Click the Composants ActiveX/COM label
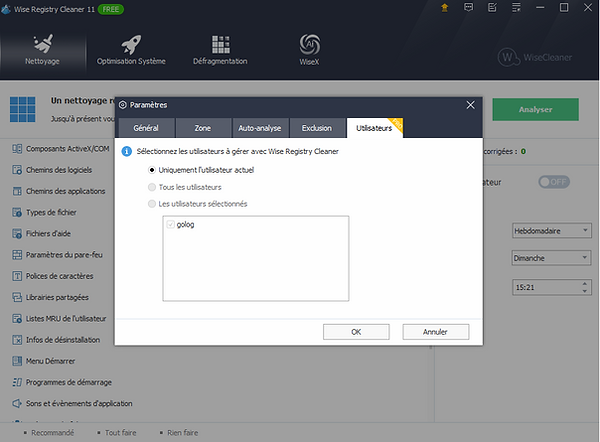 pyautogui.click(x=68, y=148)
